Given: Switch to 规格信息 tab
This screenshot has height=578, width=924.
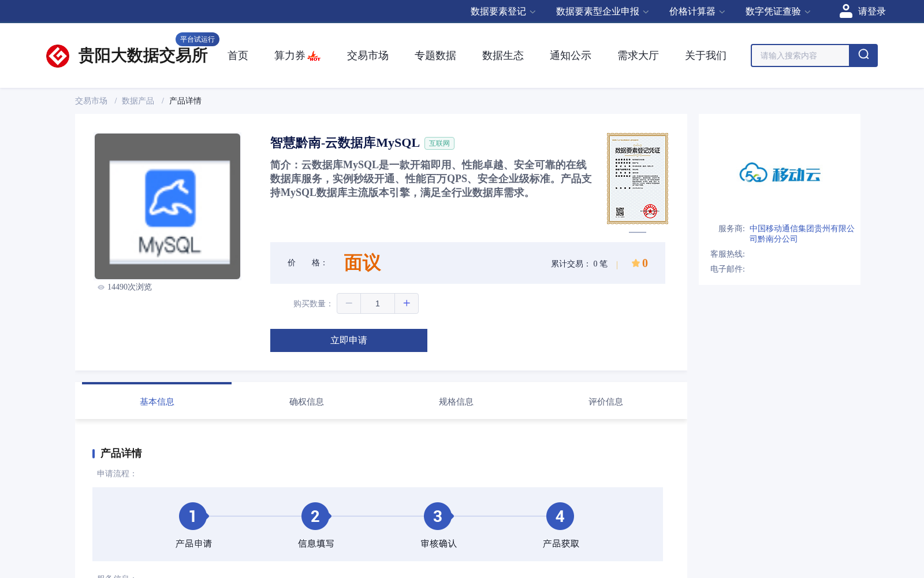Looking at the screenshot, I should coord(456,402).
